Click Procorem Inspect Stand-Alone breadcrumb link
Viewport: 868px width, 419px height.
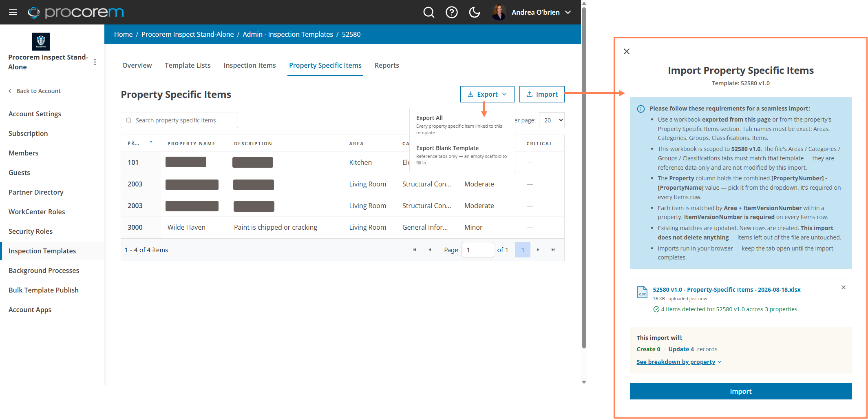188,34
